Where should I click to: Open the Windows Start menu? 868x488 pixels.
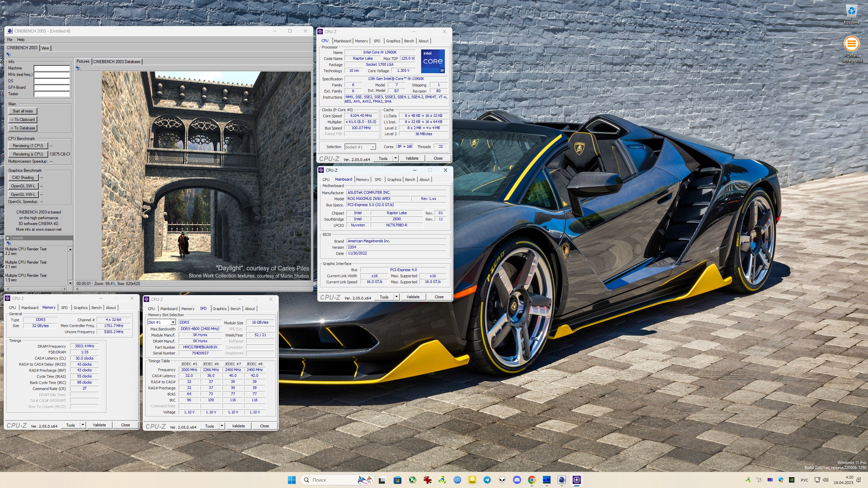tap(292, 480)
